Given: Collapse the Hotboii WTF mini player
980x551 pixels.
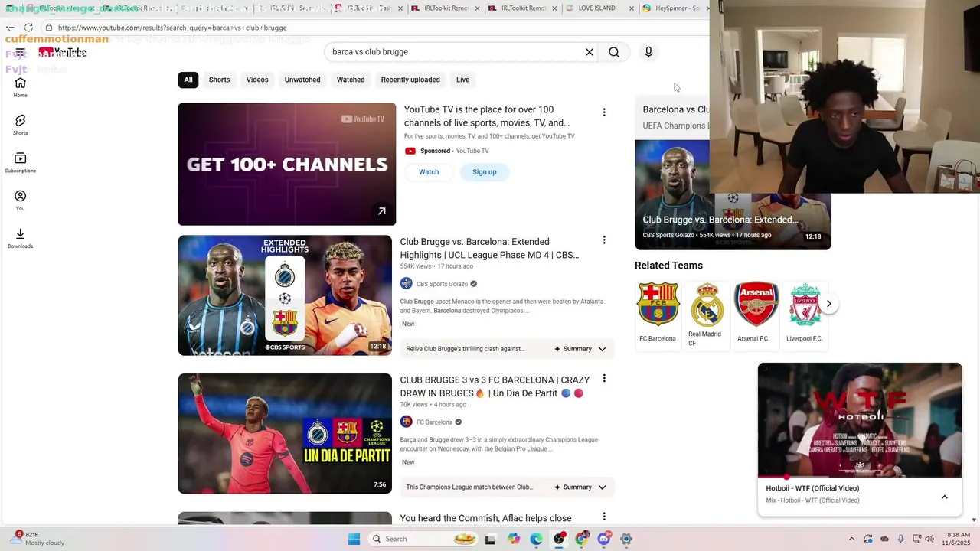Looking at the screenshot, I should click(x=945, y=497).
